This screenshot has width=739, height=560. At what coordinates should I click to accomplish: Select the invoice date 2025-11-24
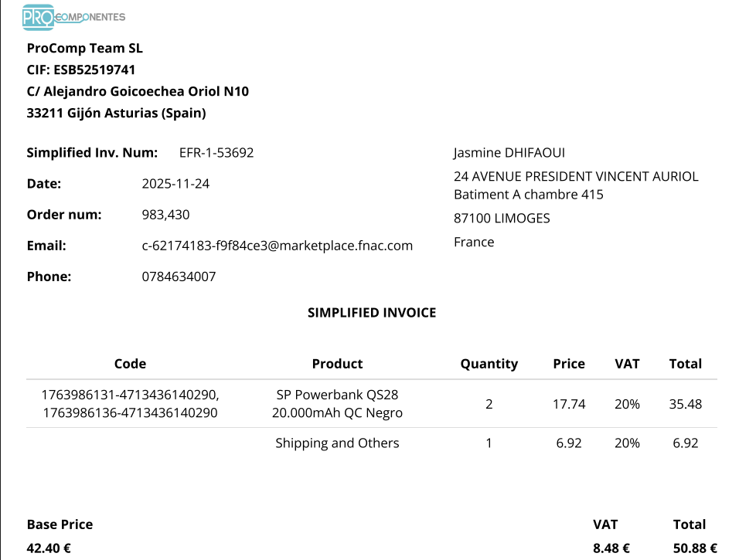[175, 184]
